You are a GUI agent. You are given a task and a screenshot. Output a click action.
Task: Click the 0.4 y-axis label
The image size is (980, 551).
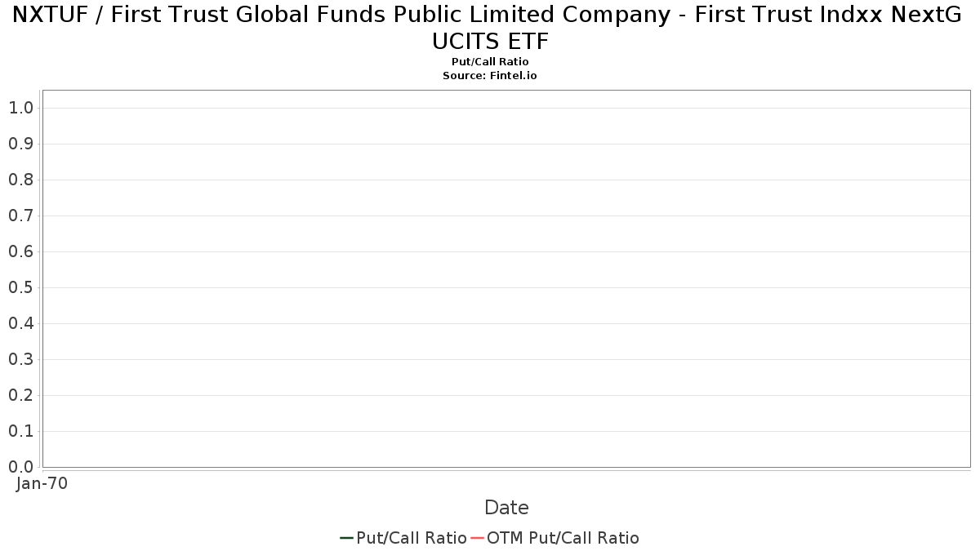(x=20, y=323)
